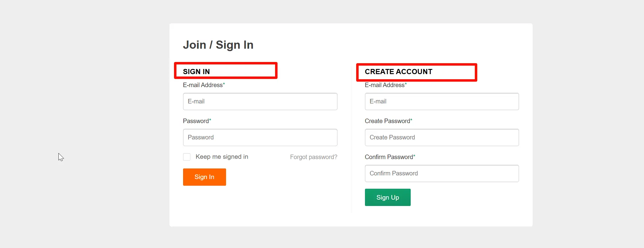Click the Password label above Sign In password
The width and height of the screenshot is (644, 248).
coord(196,121)
